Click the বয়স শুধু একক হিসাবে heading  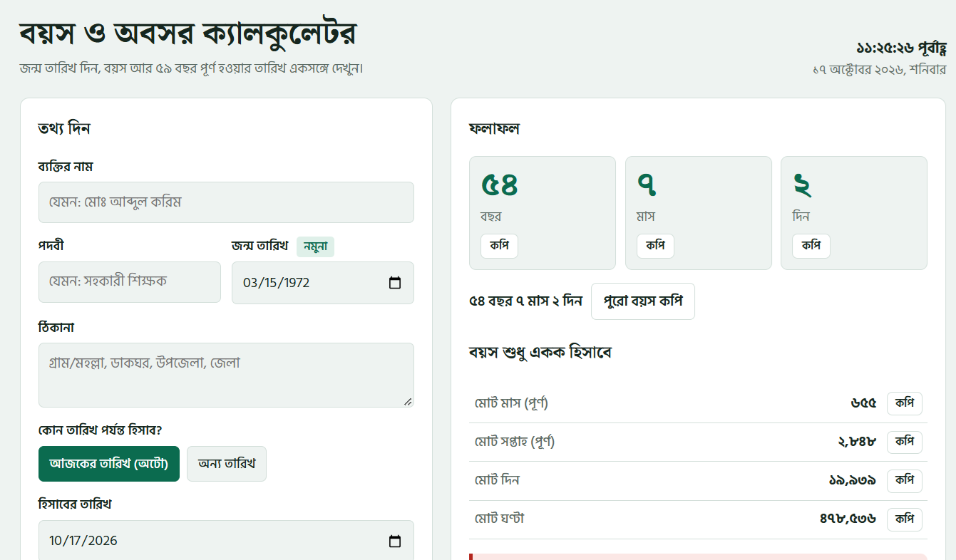[540, 353]
